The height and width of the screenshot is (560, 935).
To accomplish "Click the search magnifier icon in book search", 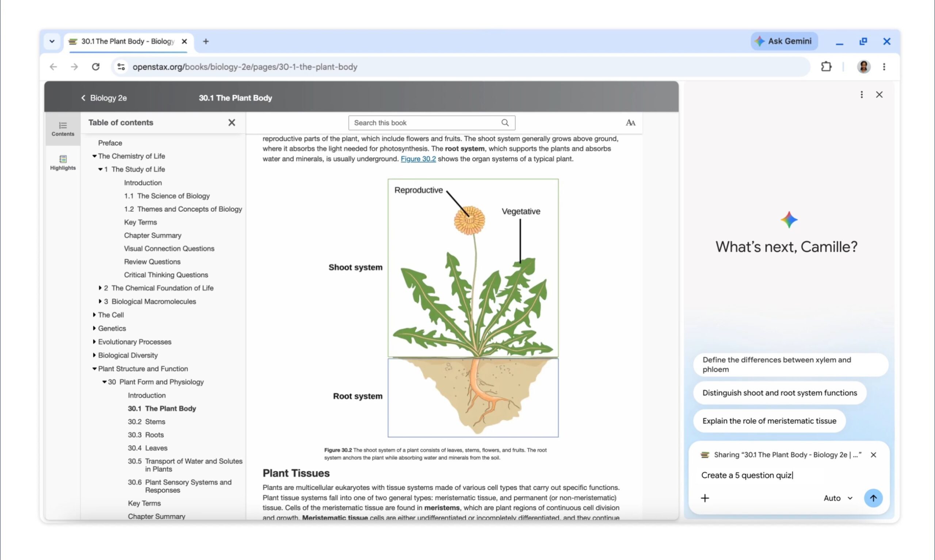I will 505,123.
